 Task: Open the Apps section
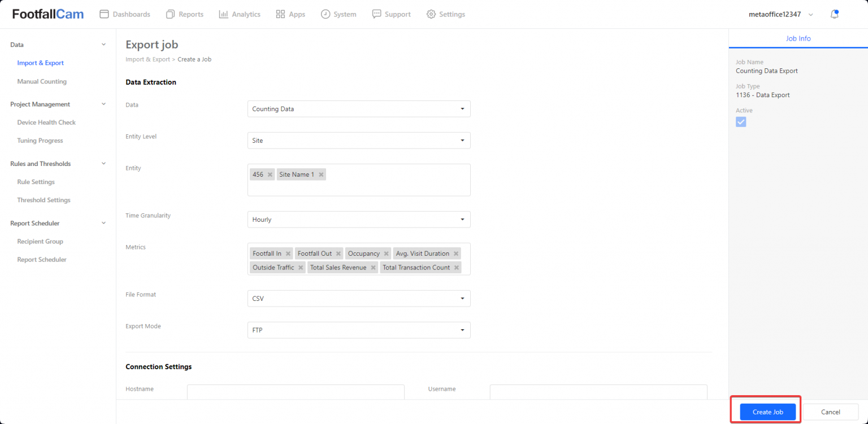[290, 14]
